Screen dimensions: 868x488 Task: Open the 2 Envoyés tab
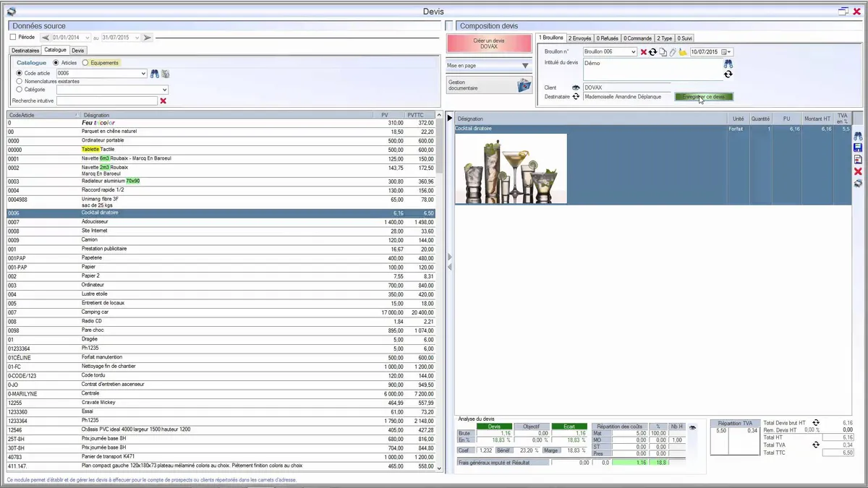coord(579,38)
